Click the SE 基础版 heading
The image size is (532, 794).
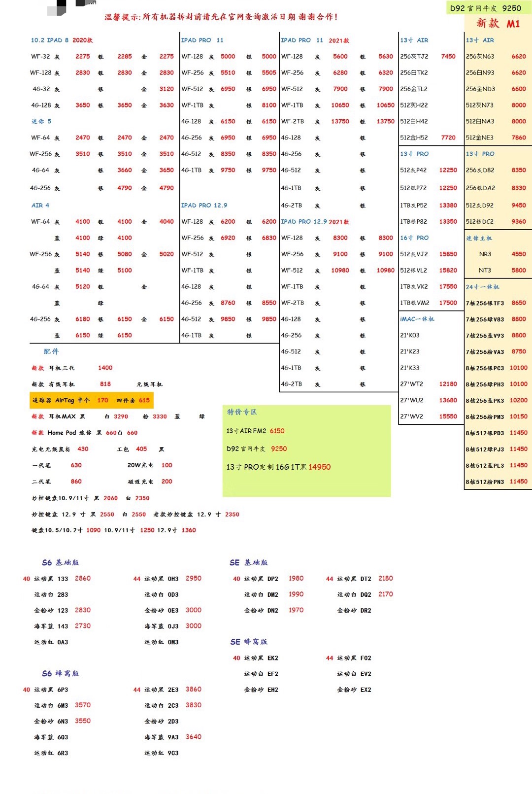[249, 562]
